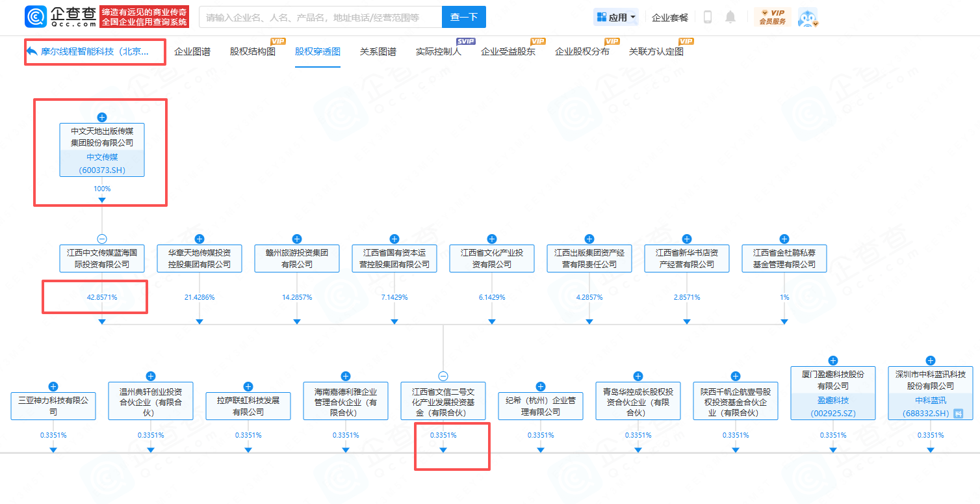Image resolution: width=980 pixels, height=504 pixels.
Task: Expand 海南嘉德利雅企业管理 node
Action: [346, 376]
